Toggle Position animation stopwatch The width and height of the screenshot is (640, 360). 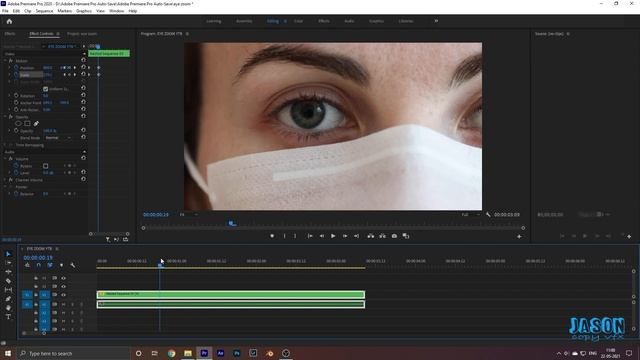(16, 68)
